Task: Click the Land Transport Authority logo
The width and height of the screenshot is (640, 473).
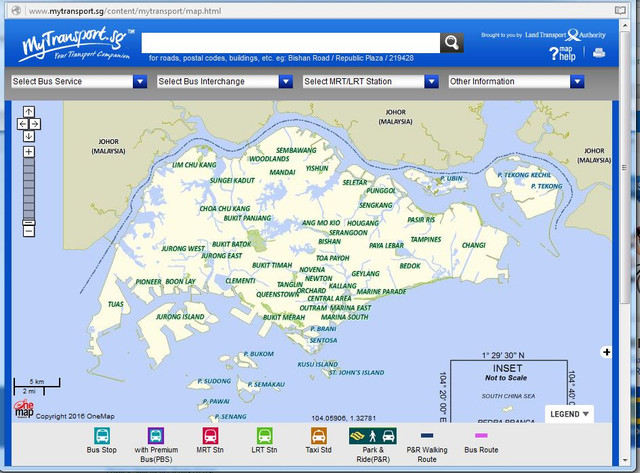Action: tap(565, 35)
